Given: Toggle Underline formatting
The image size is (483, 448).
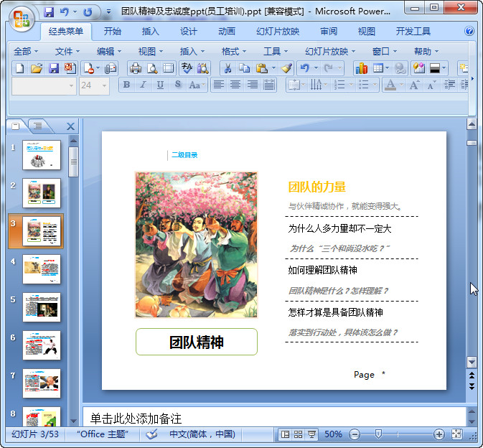Looking at the screenshot, I should [160, 85].
